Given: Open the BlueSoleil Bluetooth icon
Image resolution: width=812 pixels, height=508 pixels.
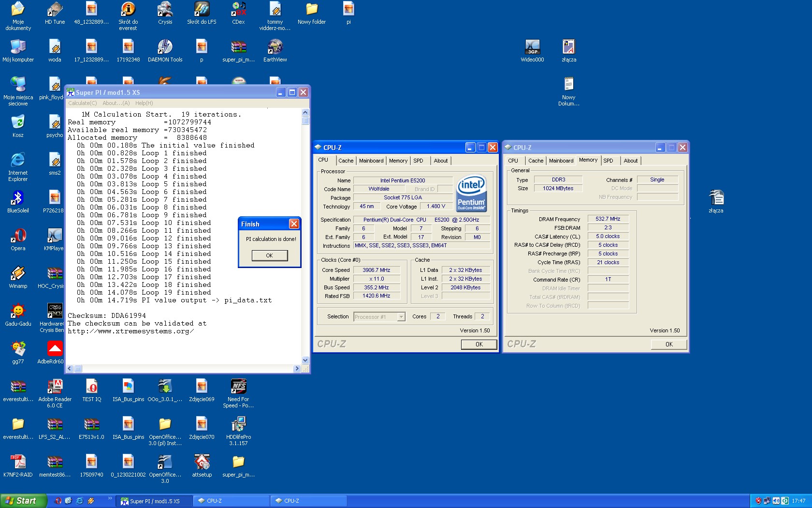Looking at the screenshot, I should pyautogui.click(x=18, y=199).
